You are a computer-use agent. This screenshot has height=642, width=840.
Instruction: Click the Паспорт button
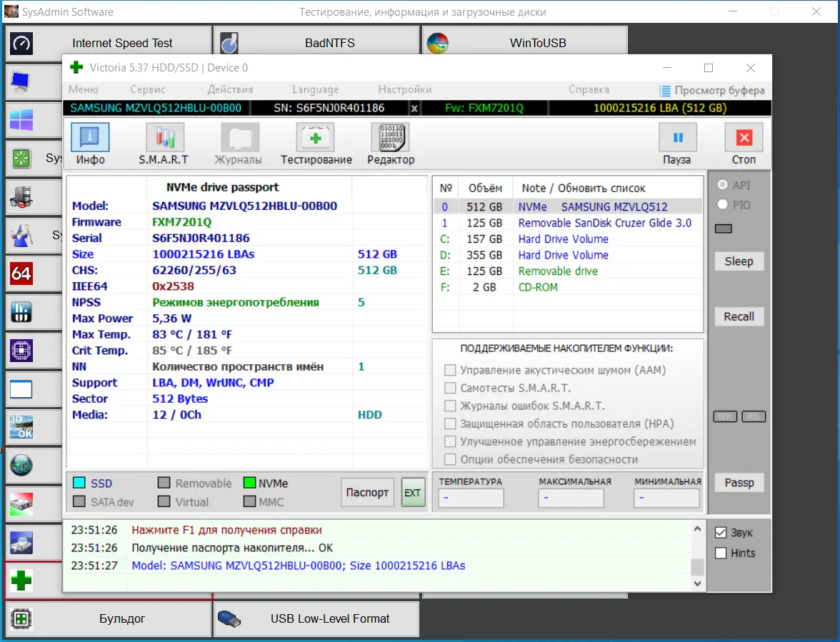coord(367,492)
